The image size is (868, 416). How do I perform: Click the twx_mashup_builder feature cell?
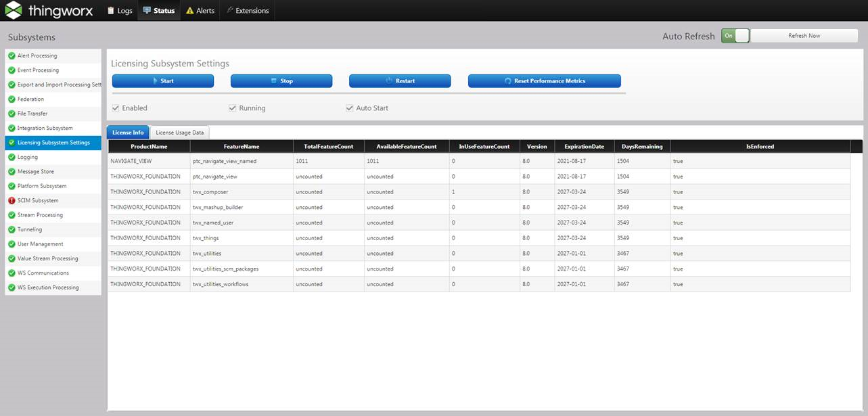242,208
